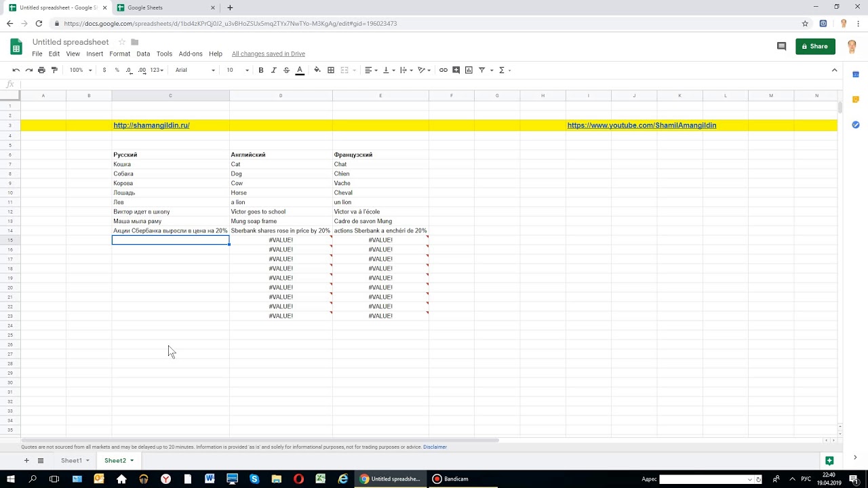Open the Windows Start menu
Image resolution: width=868 pixels, height=488 pixels.
[x=10, y=479]
